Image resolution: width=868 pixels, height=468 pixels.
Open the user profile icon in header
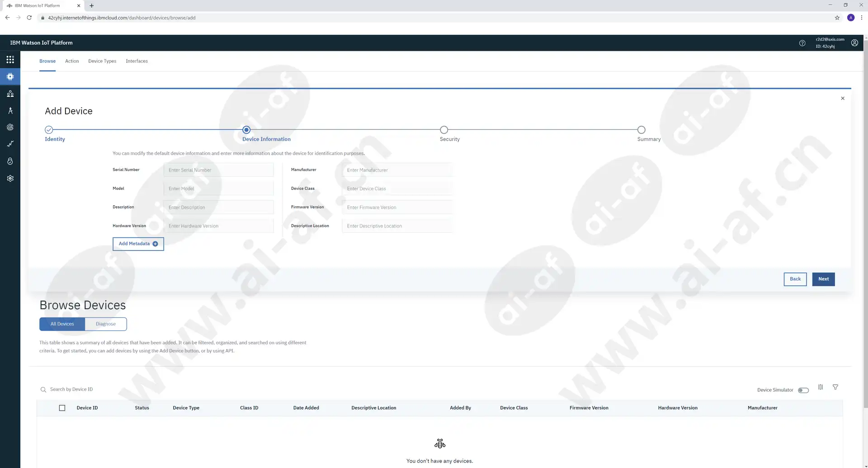854,43
